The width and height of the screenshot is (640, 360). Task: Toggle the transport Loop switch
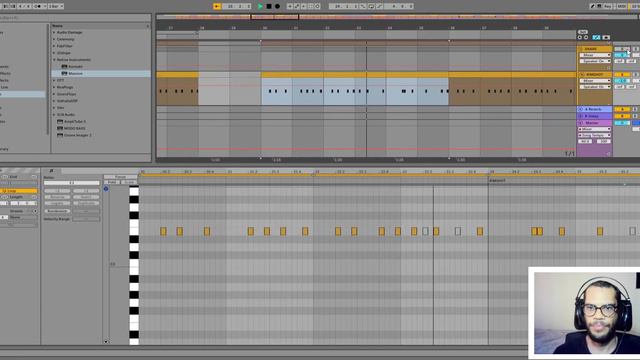point(371,6)
